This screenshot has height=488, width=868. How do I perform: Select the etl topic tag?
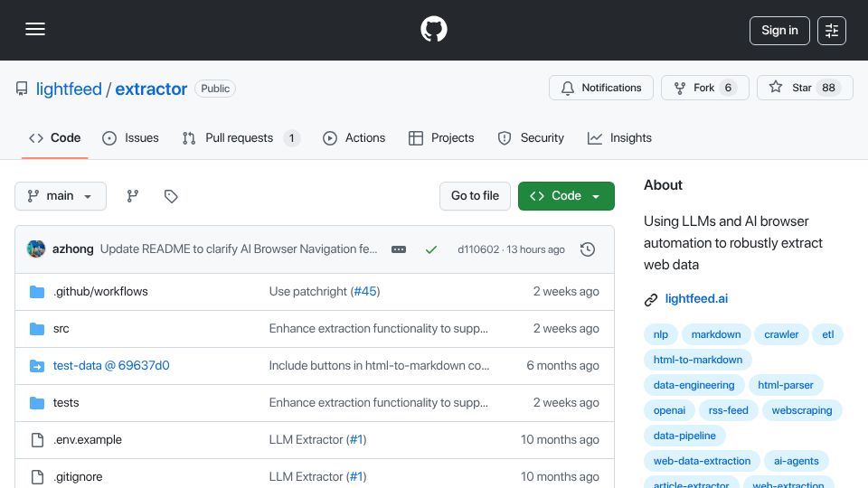click(827, 334)
